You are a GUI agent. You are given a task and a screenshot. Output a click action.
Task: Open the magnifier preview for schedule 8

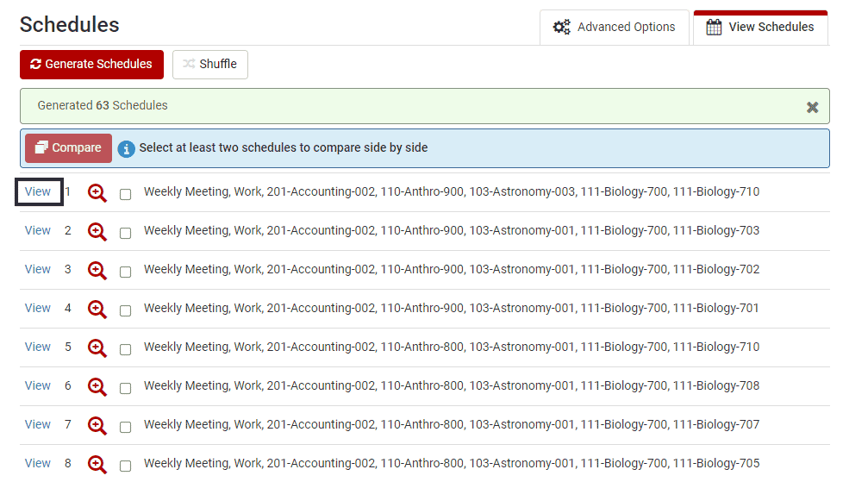[97, 464]
